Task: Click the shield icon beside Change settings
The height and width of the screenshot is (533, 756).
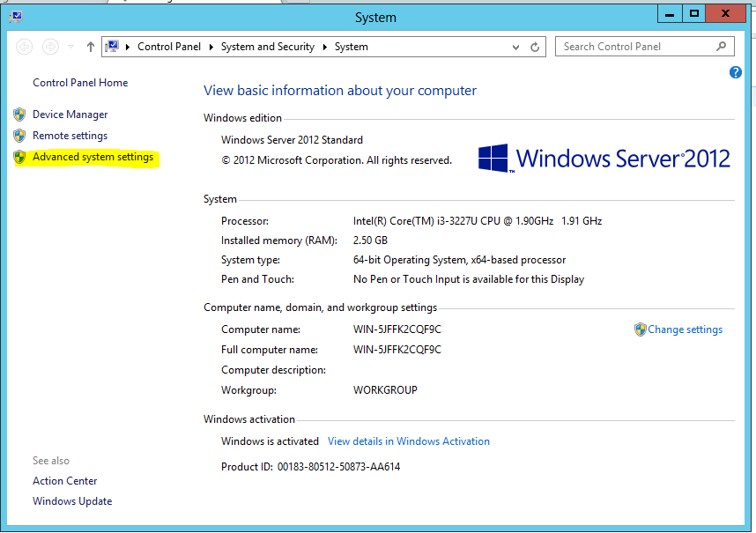Action: (639, 329)
